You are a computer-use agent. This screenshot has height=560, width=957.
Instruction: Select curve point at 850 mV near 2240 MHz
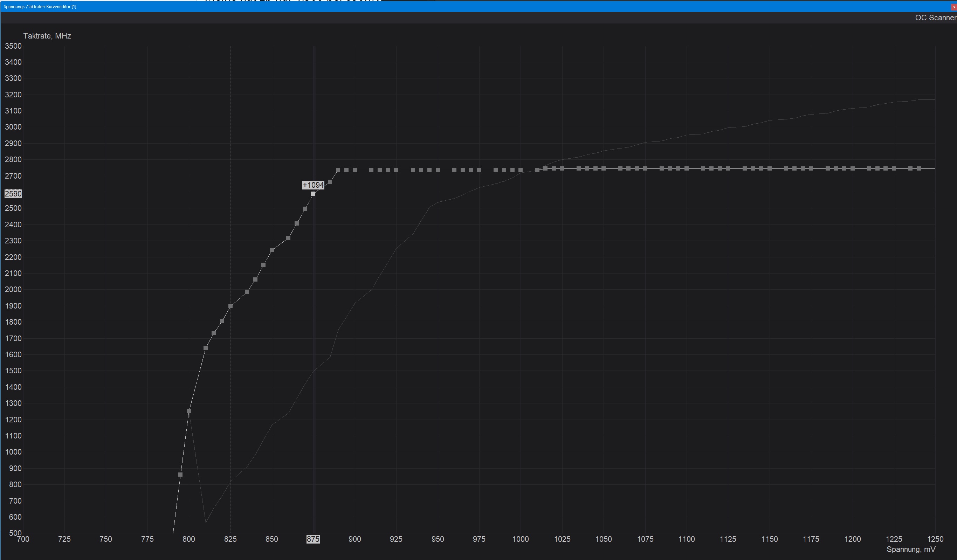pyautogui.click(x=272, y=250)
